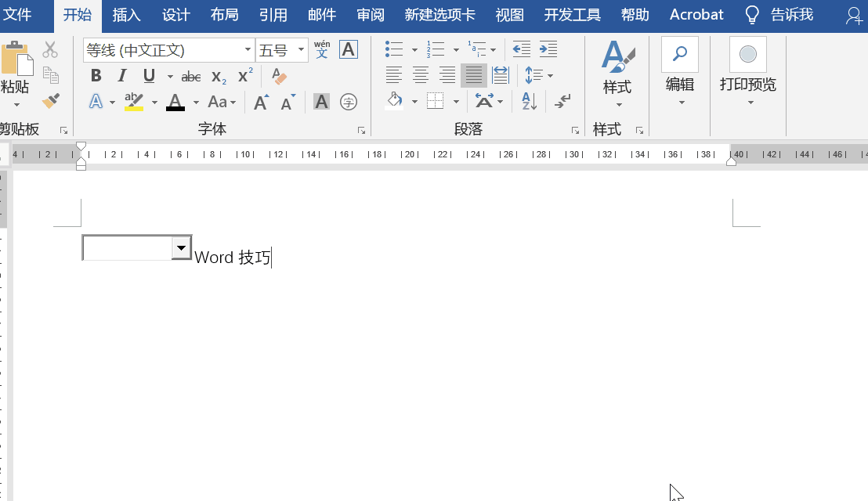Open the 文件 File tab

point(17,15)
